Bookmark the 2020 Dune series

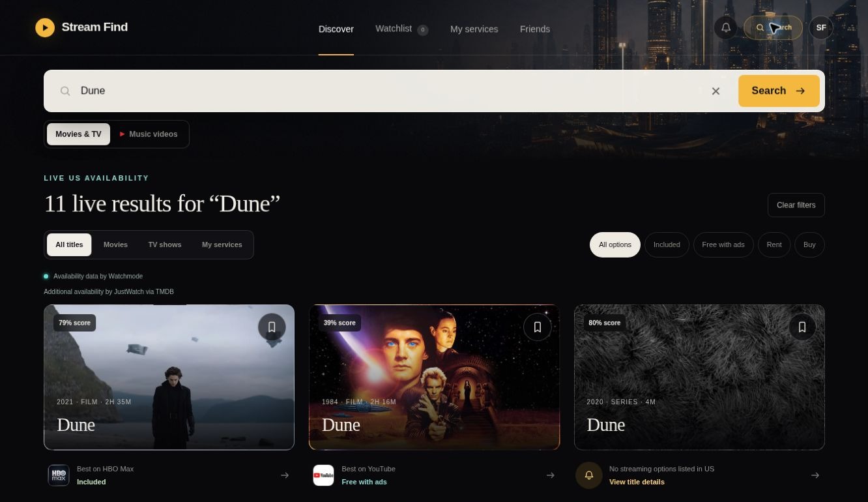(x=802, y=327)
